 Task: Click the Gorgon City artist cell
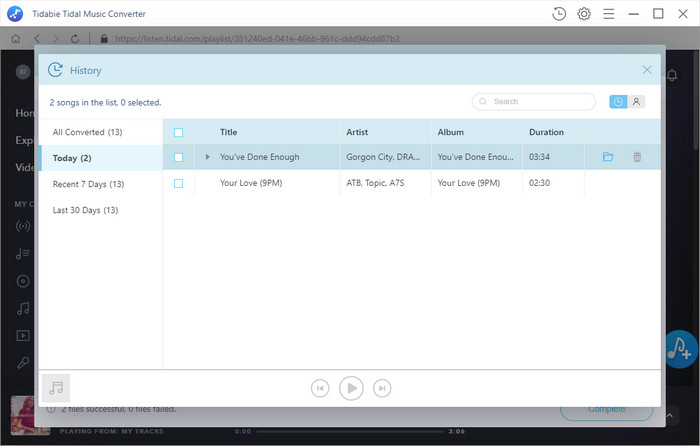tap(383, 157)
